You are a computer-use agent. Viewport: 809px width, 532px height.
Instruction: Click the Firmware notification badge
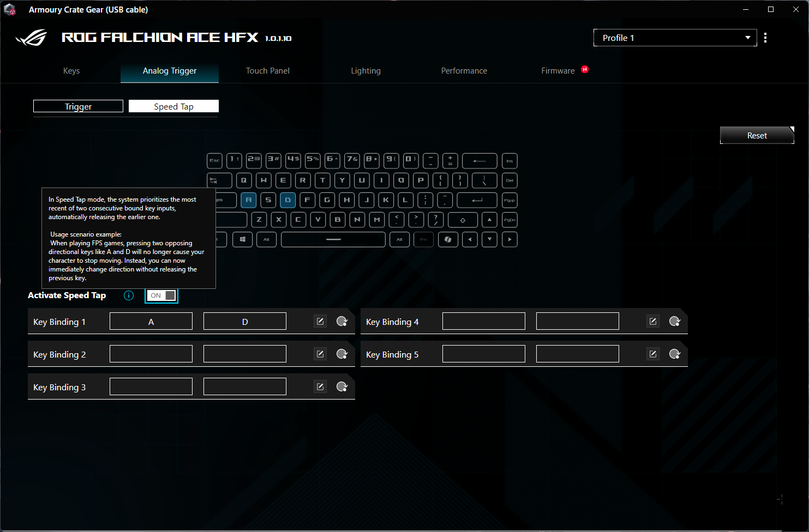(585, 69)
